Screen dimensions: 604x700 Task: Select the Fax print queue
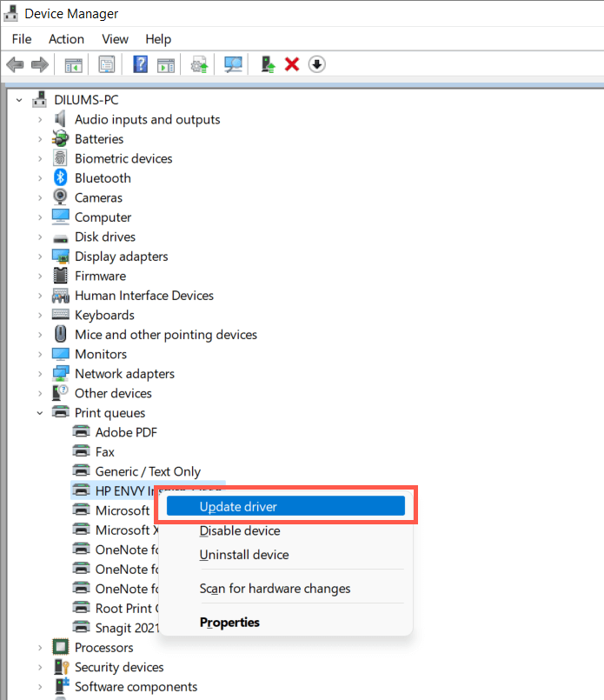(104, 452)
